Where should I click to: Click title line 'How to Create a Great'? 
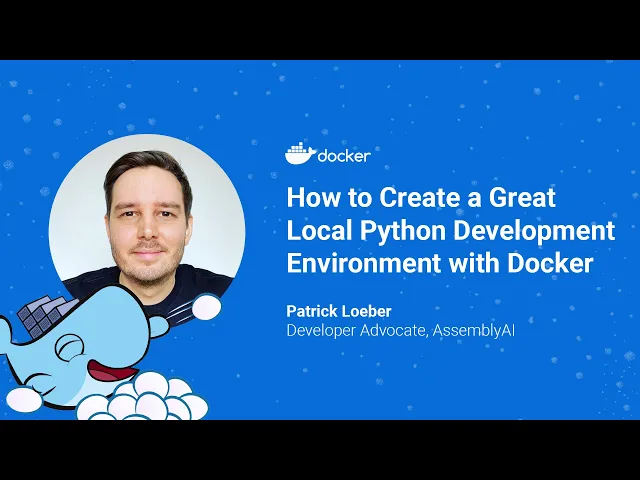[x=421, y=197]
